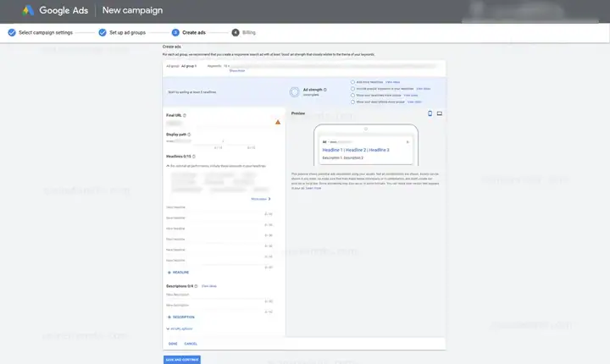The width and height of the screenshot is (610, 364).
Task: Collapse the headline keyword suggestions chevron
Action: (168, 166)
